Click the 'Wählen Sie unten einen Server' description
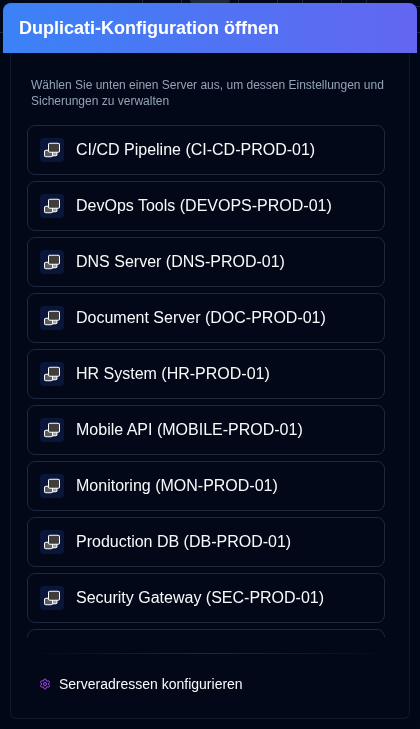This screenshot has height=729, width=420. [x=207, y=93]
